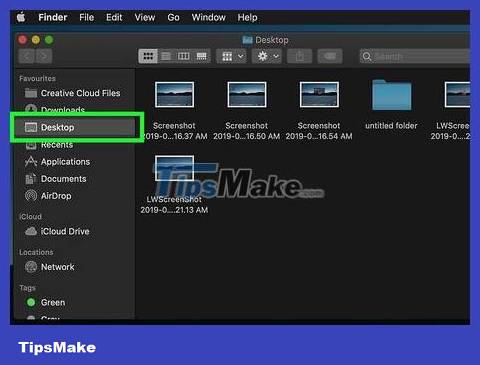Click the Search field

[x=414, y=56]
